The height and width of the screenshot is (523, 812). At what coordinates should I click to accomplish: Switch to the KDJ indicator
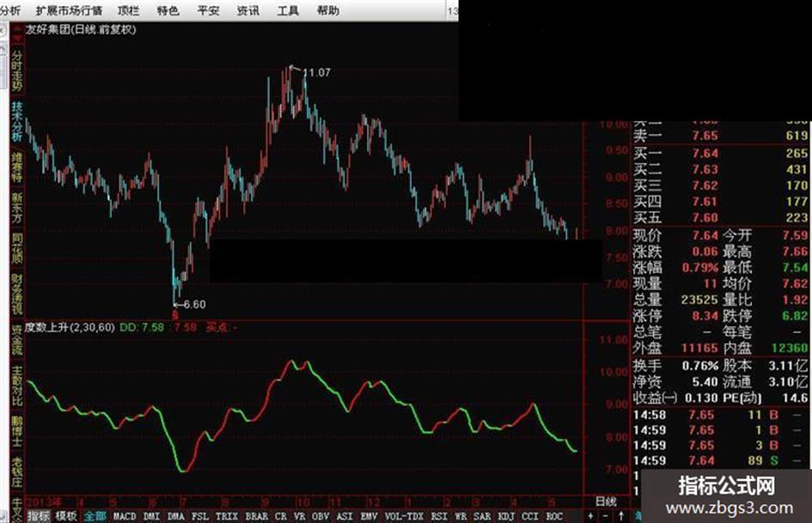coord(506,516)
